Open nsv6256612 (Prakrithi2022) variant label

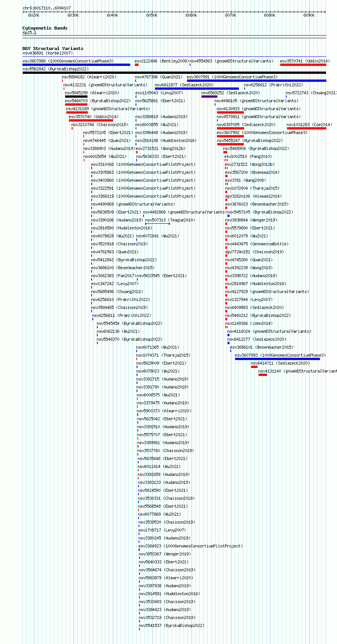pos(273,85)
